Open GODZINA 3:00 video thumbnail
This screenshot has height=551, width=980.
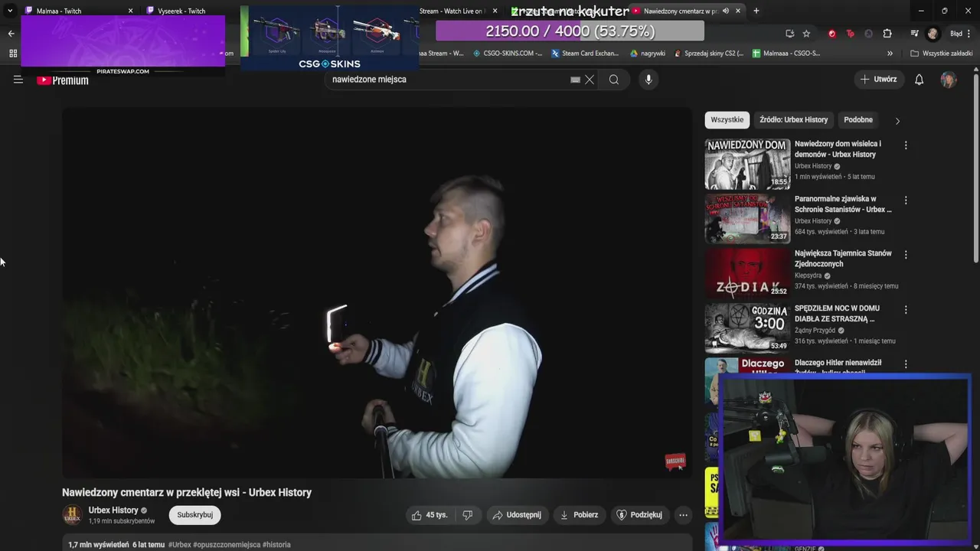(x=747, y=328)
